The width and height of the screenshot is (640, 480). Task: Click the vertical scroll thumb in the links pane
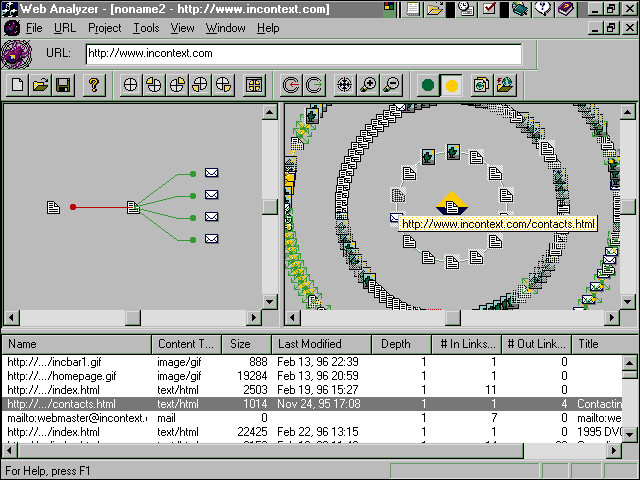pos(269,207)
